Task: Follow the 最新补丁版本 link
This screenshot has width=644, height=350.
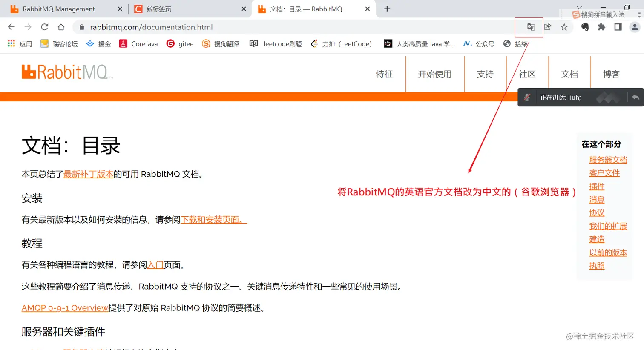Action: click(x=89, y=174)
